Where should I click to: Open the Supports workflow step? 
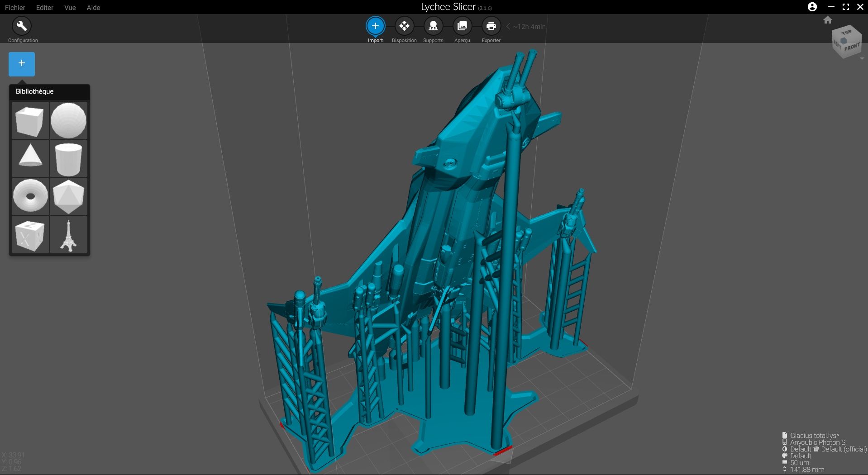(x=433, y=26)
